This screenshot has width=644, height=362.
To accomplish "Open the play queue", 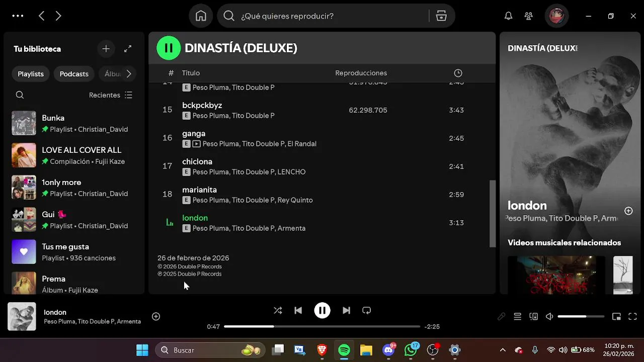I will click(517, 316).
